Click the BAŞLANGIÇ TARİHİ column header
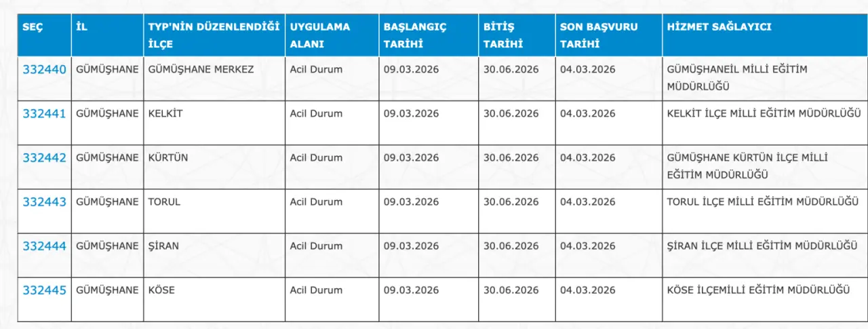The height and width of the screenshot is (329, 868). (415, 35)
